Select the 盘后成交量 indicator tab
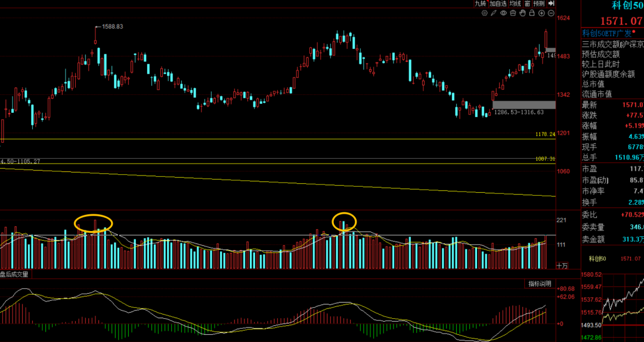The image size is (644, 342). 15,274
